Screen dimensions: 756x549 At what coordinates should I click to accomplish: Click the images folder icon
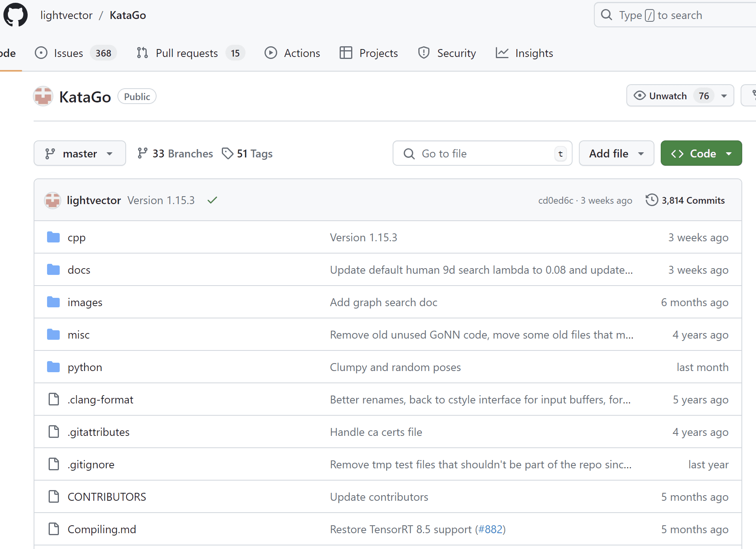click(53, 302)
